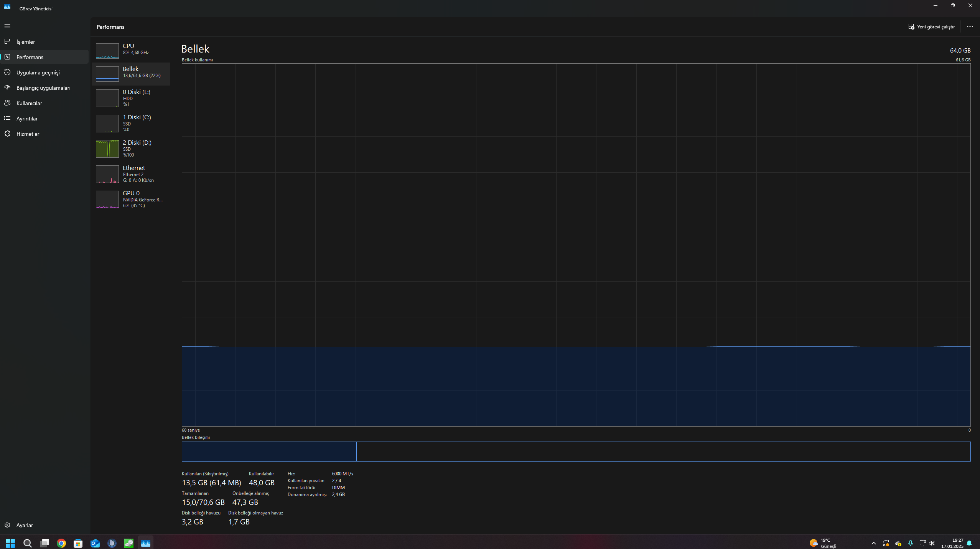The image size is (980, 549).
Task: Select the 0 Diski (E:) HDD entry
Action: [131, 98]
